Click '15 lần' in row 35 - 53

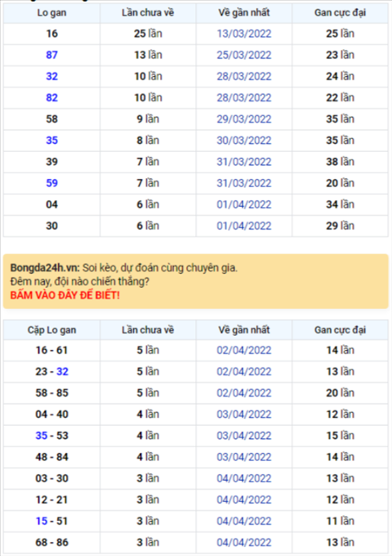[x=340, y=436]
